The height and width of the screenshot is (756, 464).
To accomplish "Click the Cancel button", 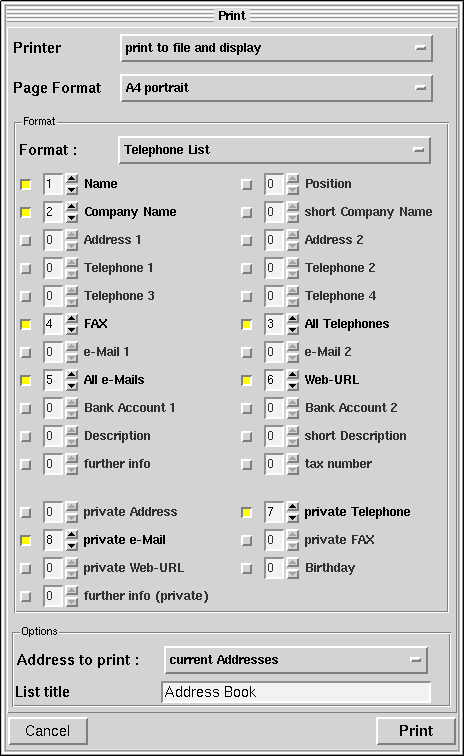I will [48, 731].
